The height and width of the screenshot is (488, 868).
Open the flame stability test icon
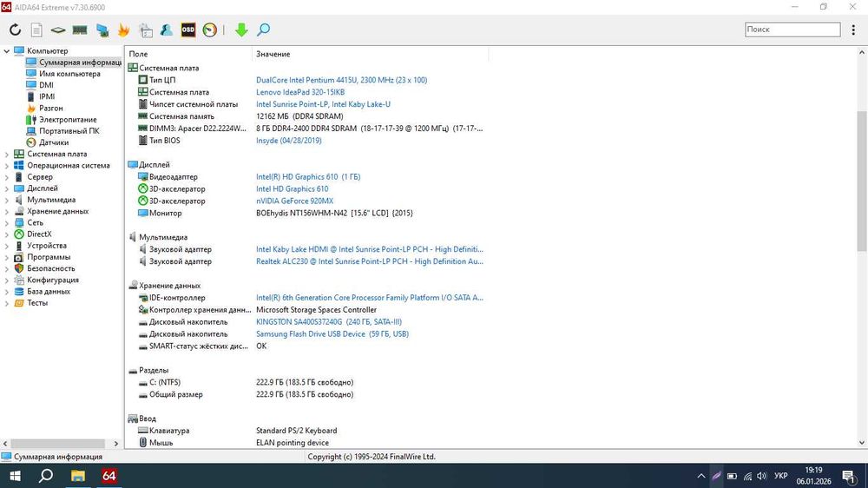pos(123,30)
